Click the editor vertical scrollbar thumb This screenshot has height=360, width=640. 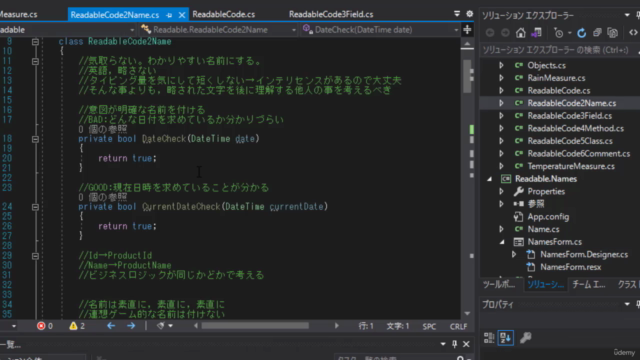click(467, 77)
